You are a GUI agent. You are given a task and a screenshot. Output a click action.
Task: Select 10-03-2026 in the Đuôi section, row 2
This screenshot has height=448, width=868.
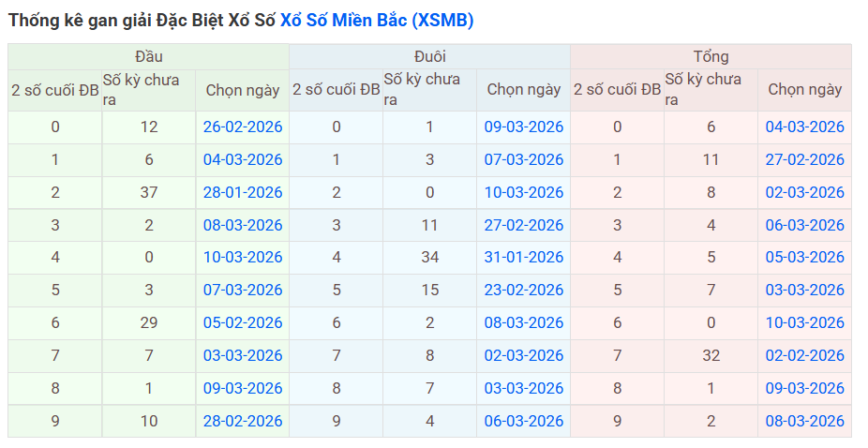[x=524, y=192]
